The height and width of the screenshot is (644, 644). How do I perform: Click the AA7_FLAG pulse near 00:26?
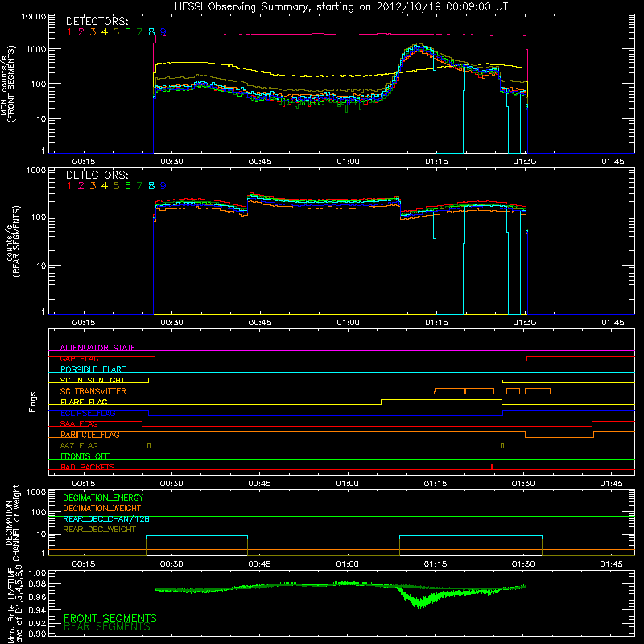click(149, 446)
